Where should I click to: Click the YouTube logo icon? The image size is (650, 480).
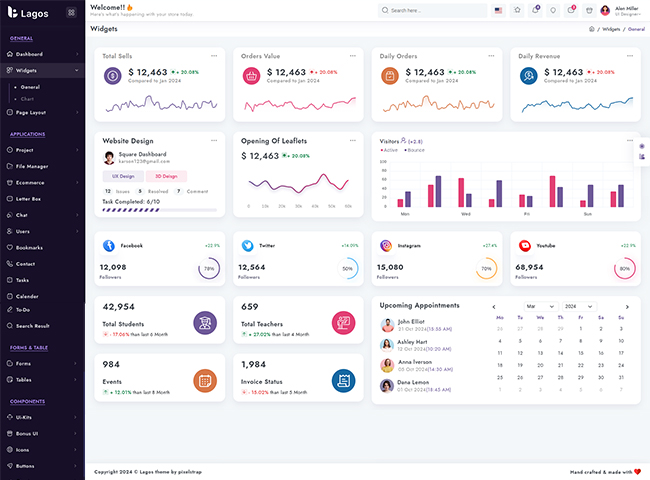[525, 245]
